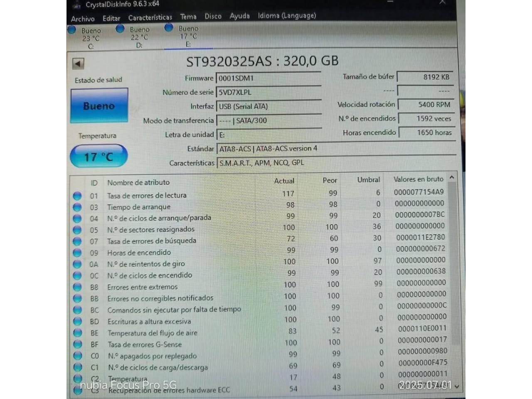532x399 pixels.
Task: Open the Disco menu
Action: tap(213, 16)
